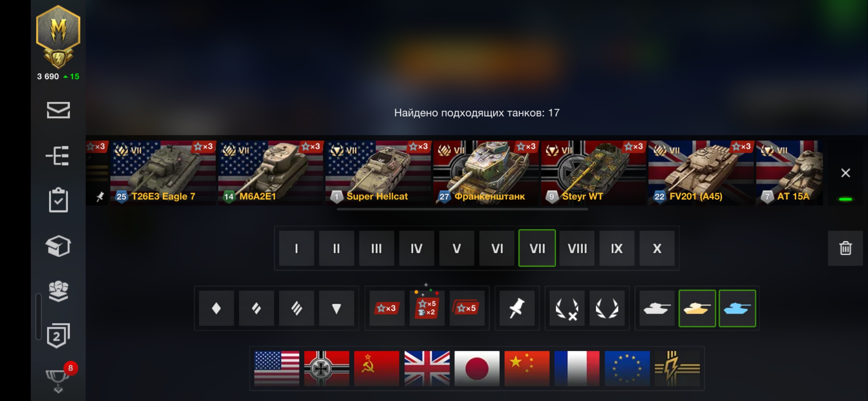Open the clan members icon
Image resolution: width=868 pixels, height=401 pixels.
coord(58,291)
